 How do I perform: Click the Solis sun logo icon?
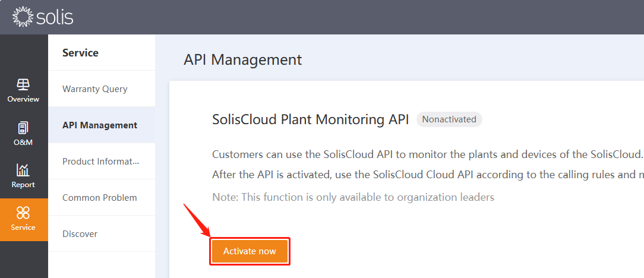pyautogui.click(x=23, y=17)
